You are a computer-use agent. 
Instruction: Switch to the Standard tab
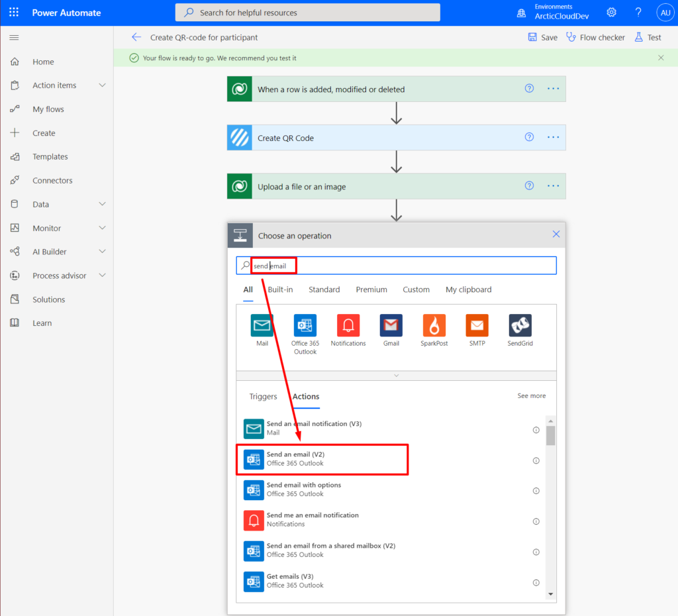point(324,290)
